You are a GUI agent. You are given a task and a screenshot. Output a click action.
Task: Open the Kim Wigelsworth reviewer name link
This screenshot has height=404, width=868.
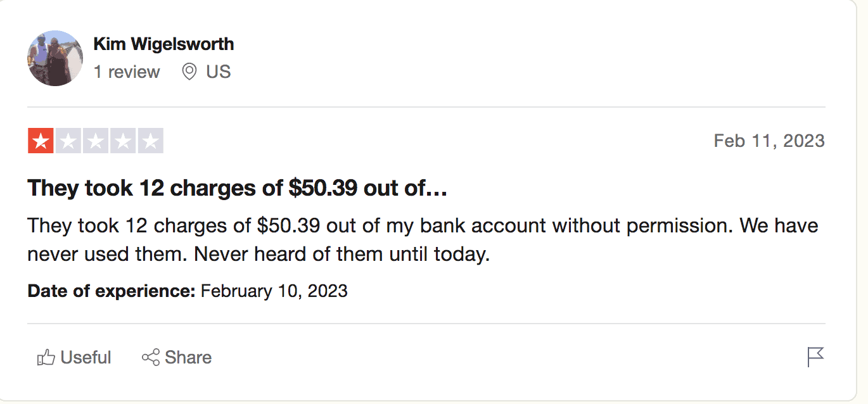(163, 44)
